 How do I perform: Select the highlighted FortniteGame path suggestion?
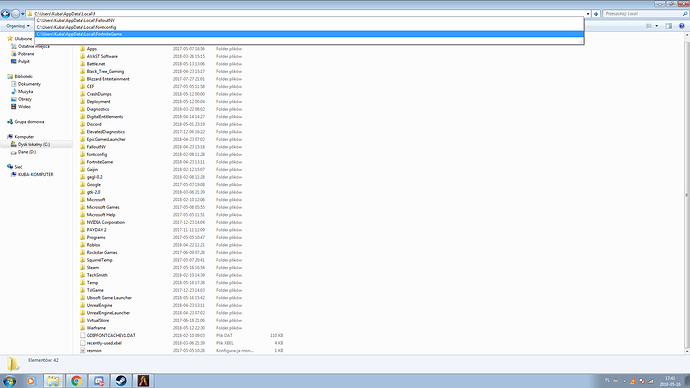[x=310, y=34]
